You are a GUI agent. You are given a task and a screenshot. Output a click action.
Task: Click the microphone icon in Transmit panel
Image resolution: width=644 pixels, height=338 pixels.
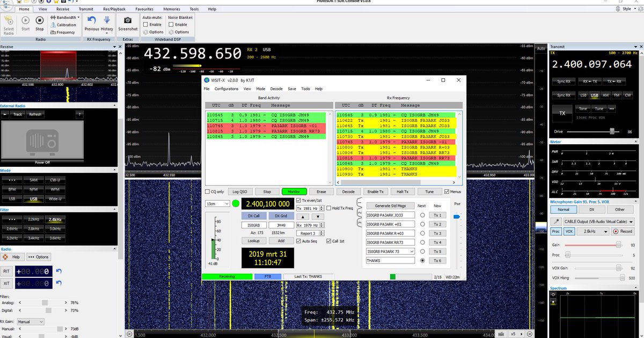[557, 222]
